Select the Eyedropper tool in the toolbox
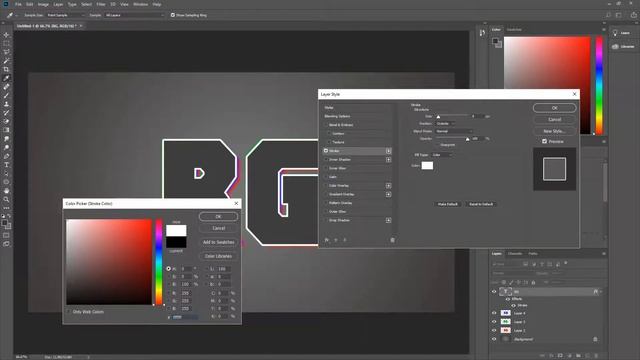 click(7, 78)
